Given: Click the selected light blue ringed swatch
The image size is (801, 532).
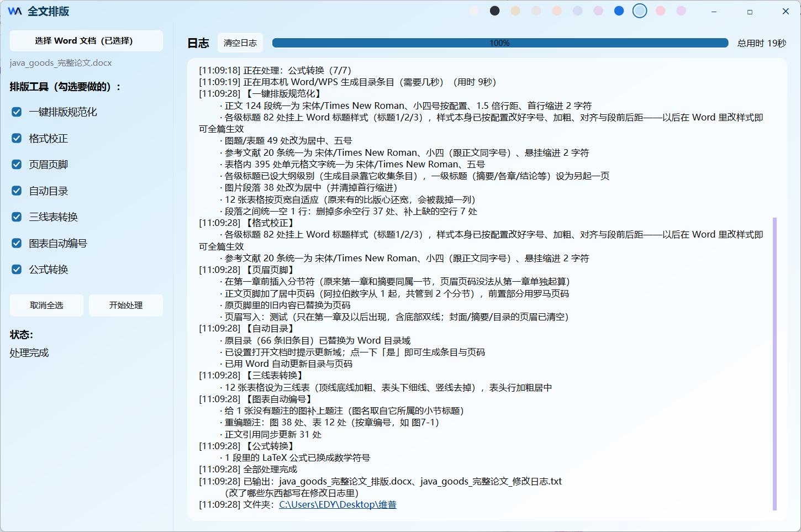Looking at the screenshot, I should pos(640,10).
